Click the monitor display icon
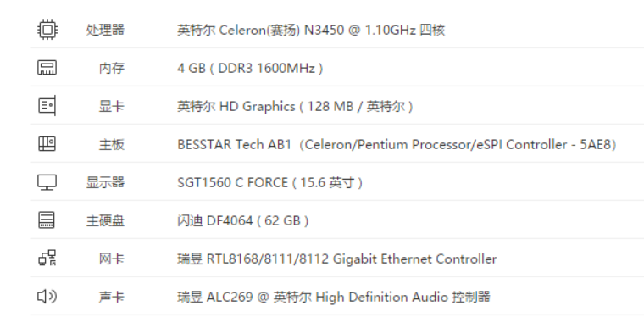Screen dimensions: 644x334 click(47, 182)
